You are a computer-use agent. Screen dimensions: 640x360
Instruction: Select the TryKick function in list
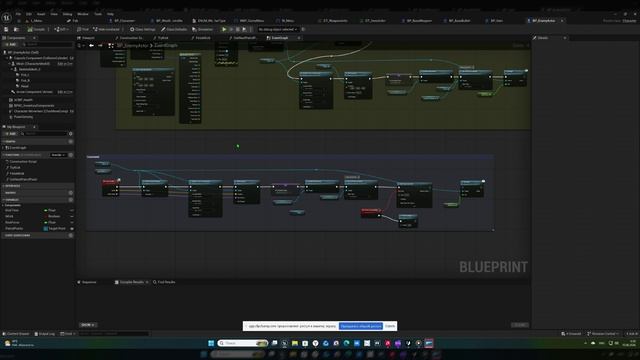(x=15, y=167)
